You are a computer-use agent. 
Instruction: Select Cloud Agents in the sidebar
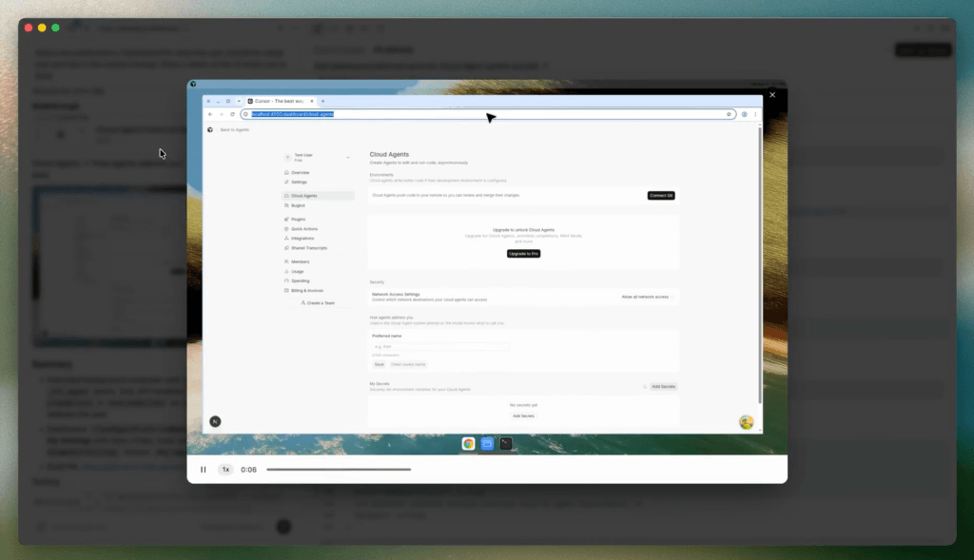304,196
